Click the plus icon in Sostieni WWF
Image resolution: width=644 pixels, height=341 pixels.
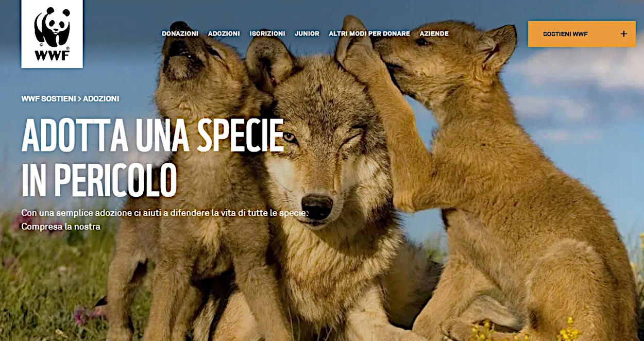[623, 34]
